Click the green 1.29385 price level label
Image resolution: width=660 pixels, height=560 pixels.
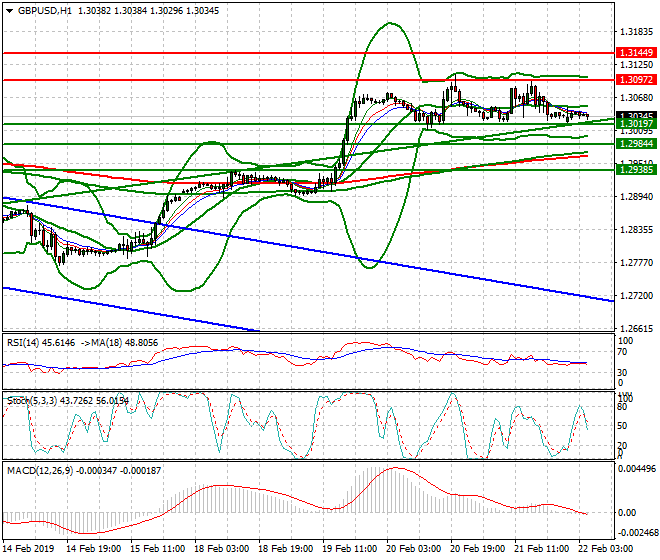click(x=636, y=170)
